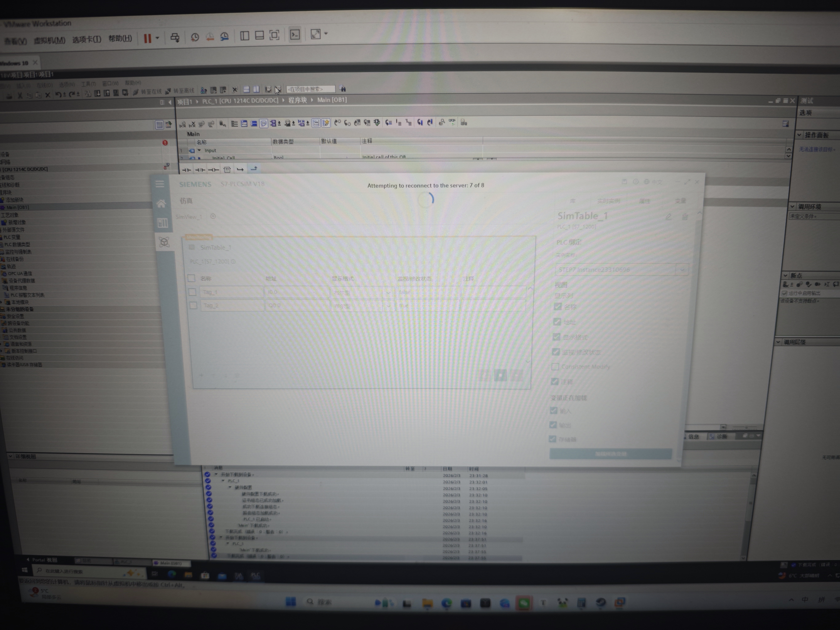The image size is (840, 630).
Task: Open display format dropdown for Tag_1
Action: 388,292
